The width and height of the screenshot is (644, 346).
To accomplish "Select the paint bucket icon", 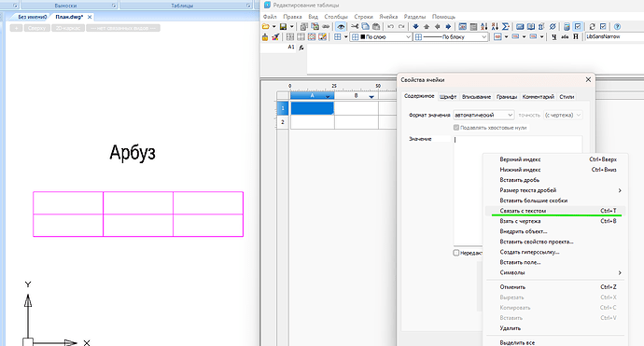I will click(265, 37).
